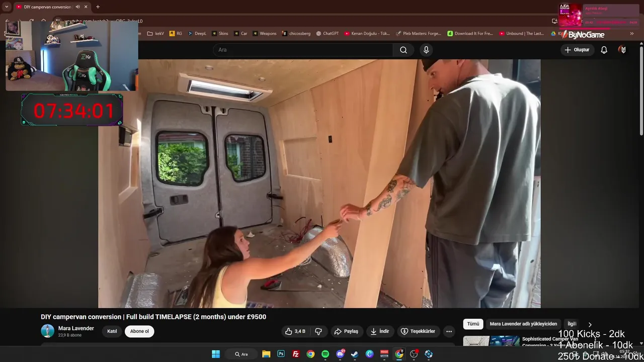Open the Download It For Free bookmark
Viewport: 644px width, 362px height.
pyautogui.click(x=470, y=34)
